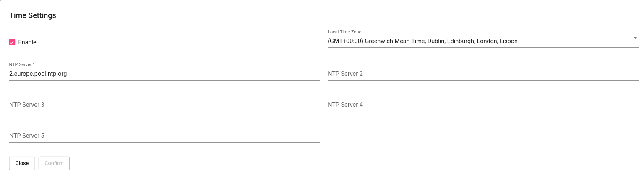Click the Local Time Zone label

[x=344, y=32]
